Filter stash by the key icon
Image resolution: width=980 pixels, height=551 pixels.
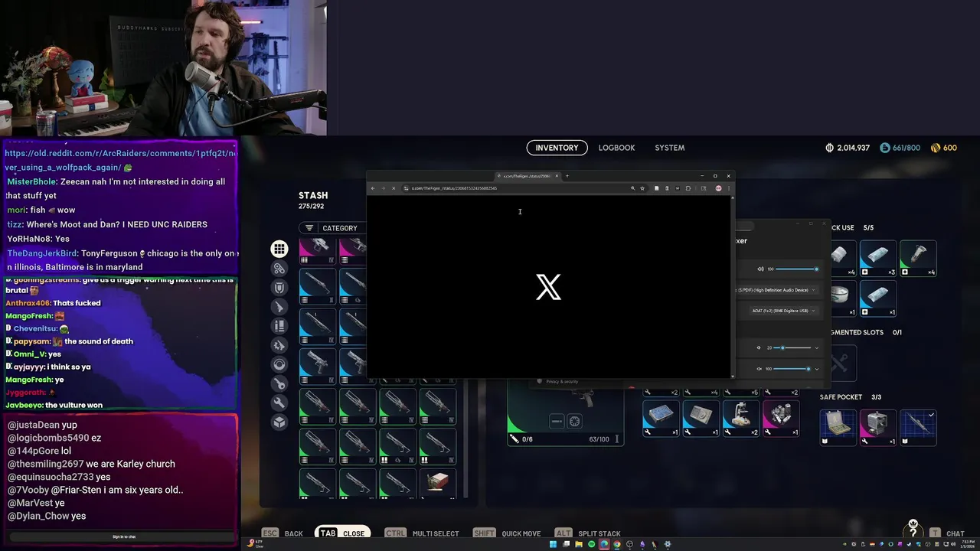279,383
